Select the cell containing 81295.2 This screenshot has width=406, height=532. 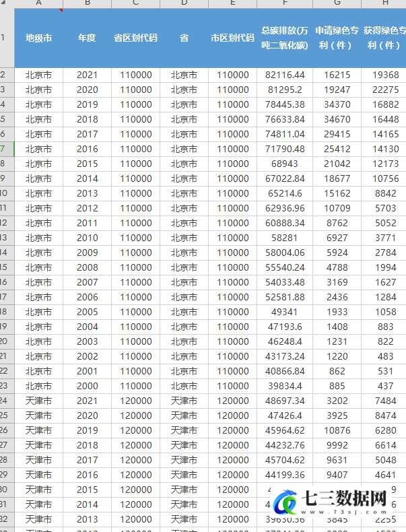pos(285,90)
